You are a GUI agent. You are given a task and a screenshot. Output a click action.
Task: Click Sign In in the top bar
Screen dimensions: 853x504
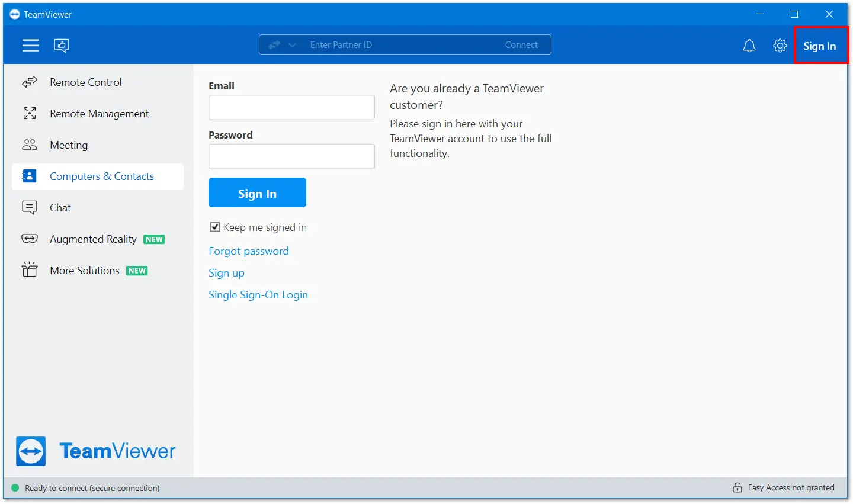tap(820, 46)
